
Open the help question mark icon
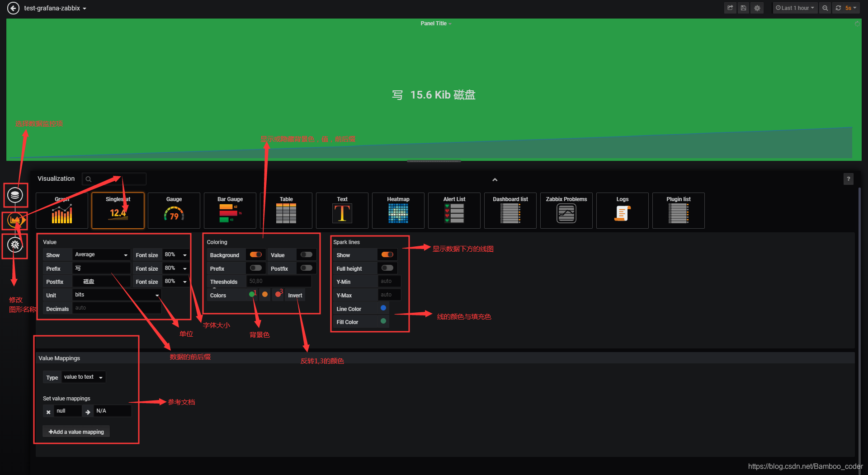(x=849, y=179)
